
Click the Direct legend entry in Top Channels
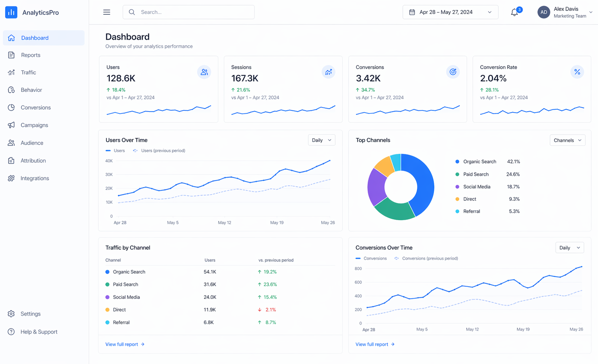click(487, 199)
